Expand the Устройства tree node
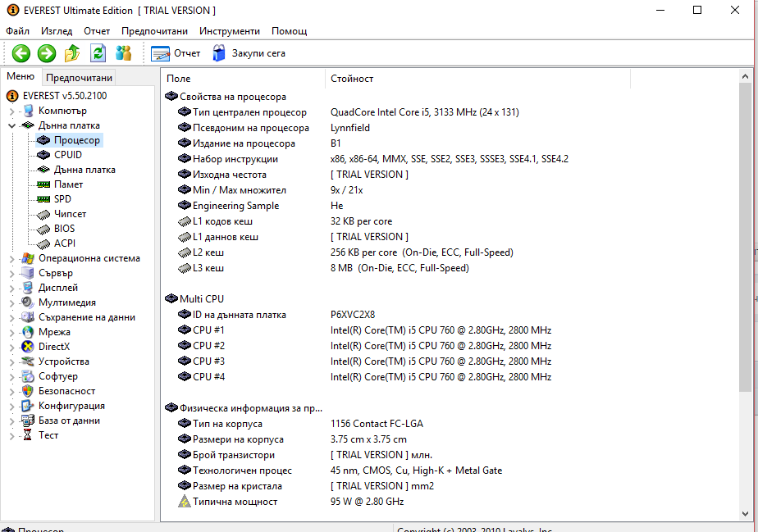758x532 pixels. [11, 362]
